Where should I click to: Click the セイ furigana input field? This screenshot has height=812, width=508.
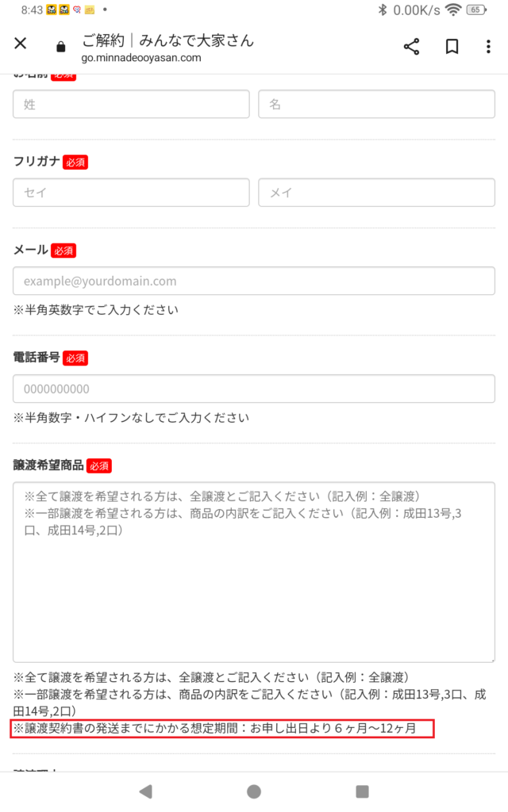click(x=131, y=193)
